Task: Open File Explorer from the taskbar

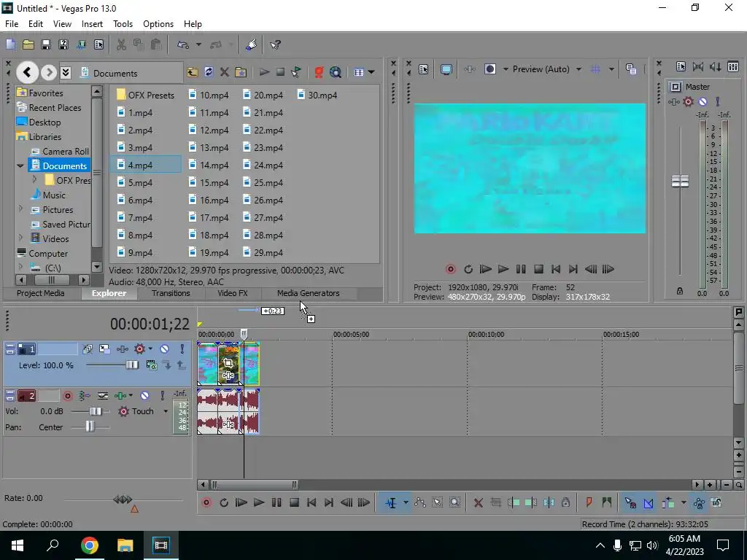Action: pyautogui.click(x=125, y=545)
